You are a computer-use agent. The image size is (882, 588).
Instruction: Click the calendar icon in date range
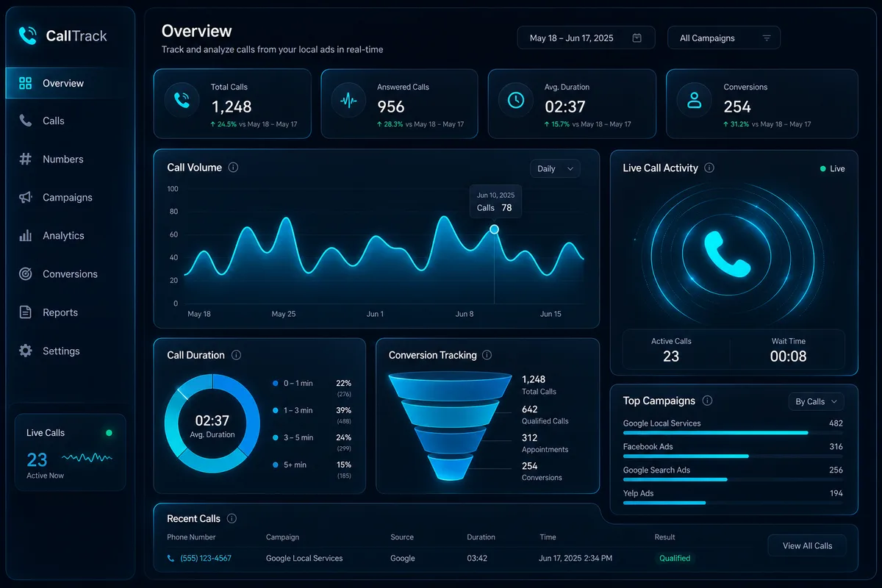tap(637, 38)
